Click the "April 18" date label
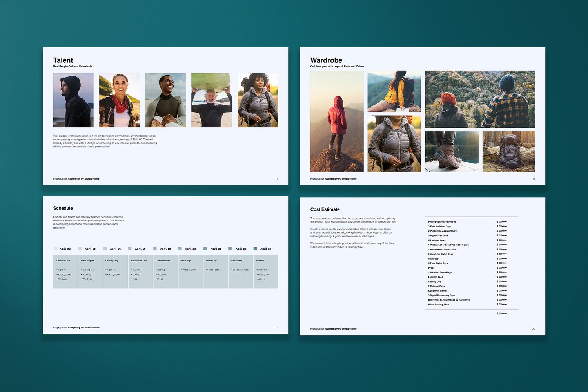 click(x=165, y=249)
